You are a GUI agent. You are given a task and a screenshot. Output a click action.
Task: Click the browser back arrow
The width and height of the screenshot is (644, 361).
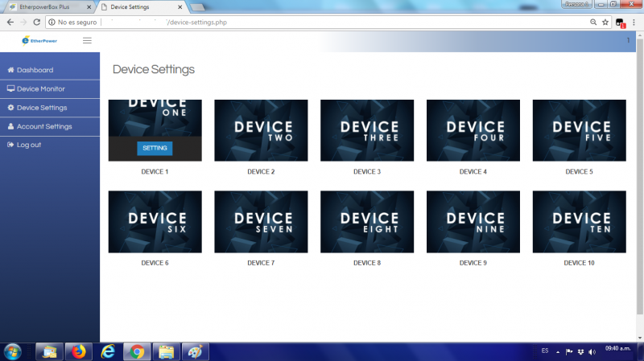click(10, 22)
